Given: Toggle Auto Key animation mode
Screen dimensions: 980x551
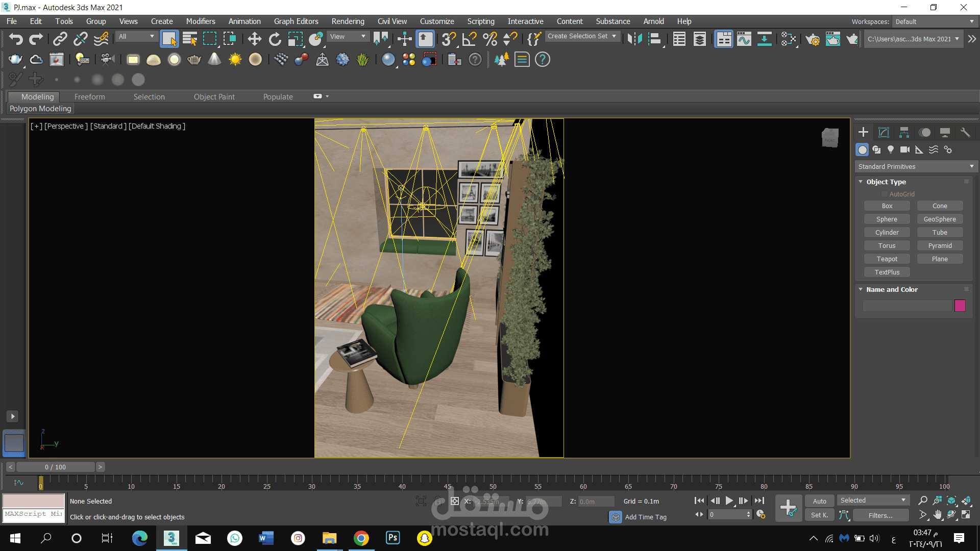Looking at the screenshot, I should click(x=819, y=501).
